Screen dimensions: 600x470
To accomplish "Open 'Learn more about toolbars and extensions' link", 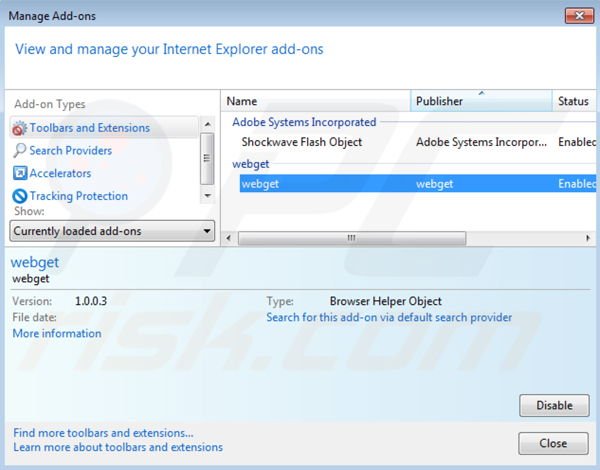I will coord(118,447).
